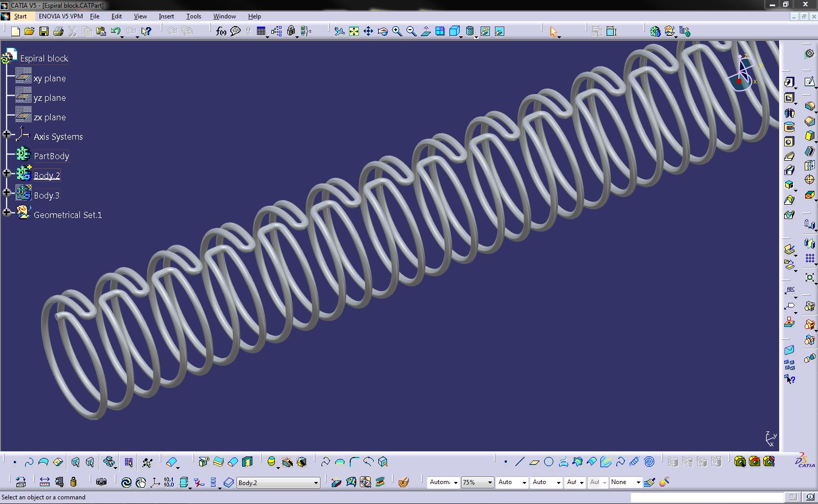Open a file with the folder icon

point(30,32)
